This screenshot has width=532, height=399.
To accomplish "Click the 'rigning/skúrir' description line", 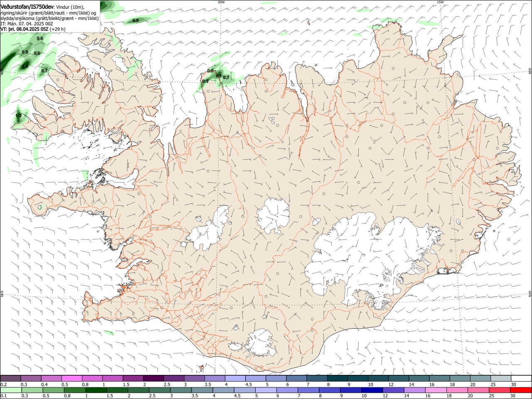I will click(x=48, y=13).
